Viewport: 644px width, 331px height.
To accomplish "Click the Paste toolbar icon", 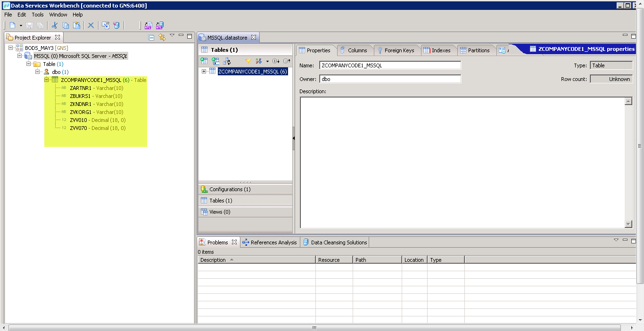I will (x=76, y=25).
